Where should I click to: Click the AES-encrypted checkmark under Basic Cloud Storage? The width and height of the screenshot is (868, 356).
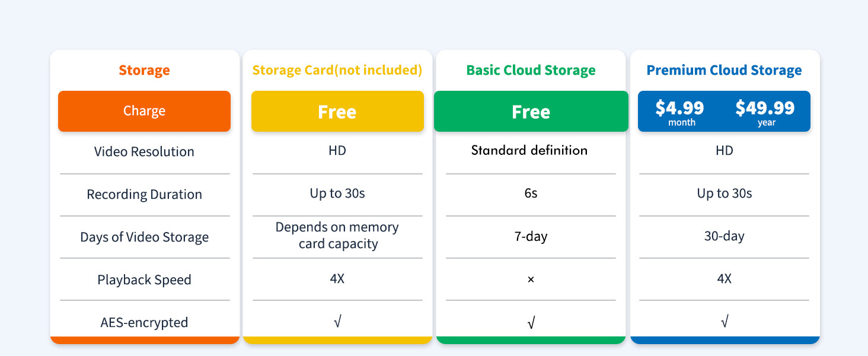click(x=531, y=323)
